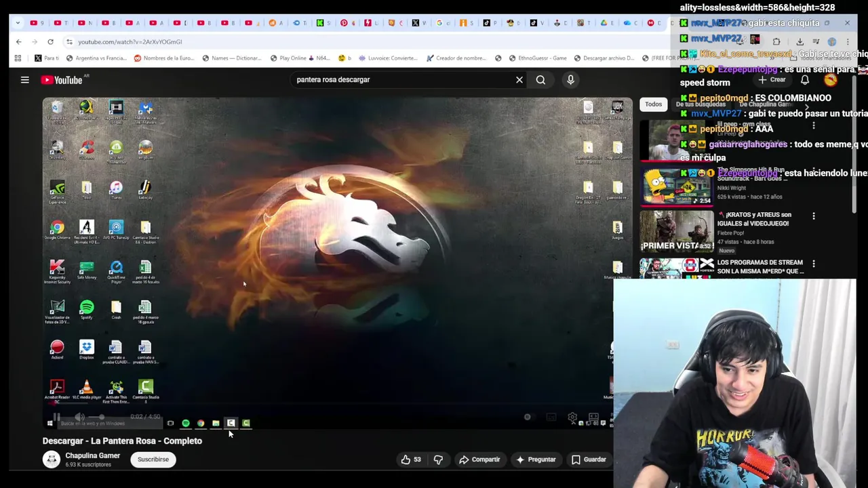Click the YouTube search input field
868x488 pixels.
click(x=403, y=80)
